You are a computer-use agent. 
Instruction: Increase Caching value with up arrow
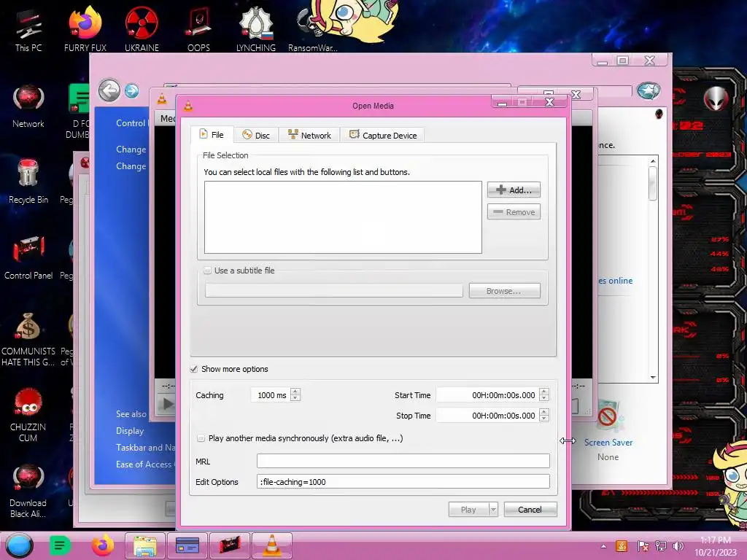click(x=295, y=392)
